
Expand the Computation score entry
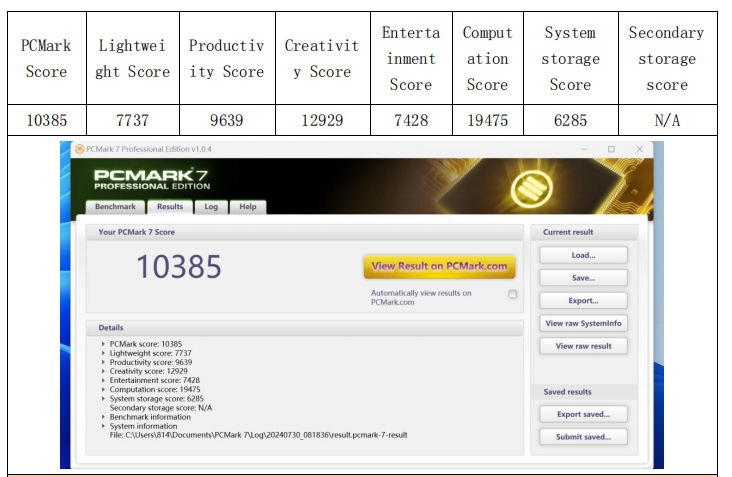point(103,389)
